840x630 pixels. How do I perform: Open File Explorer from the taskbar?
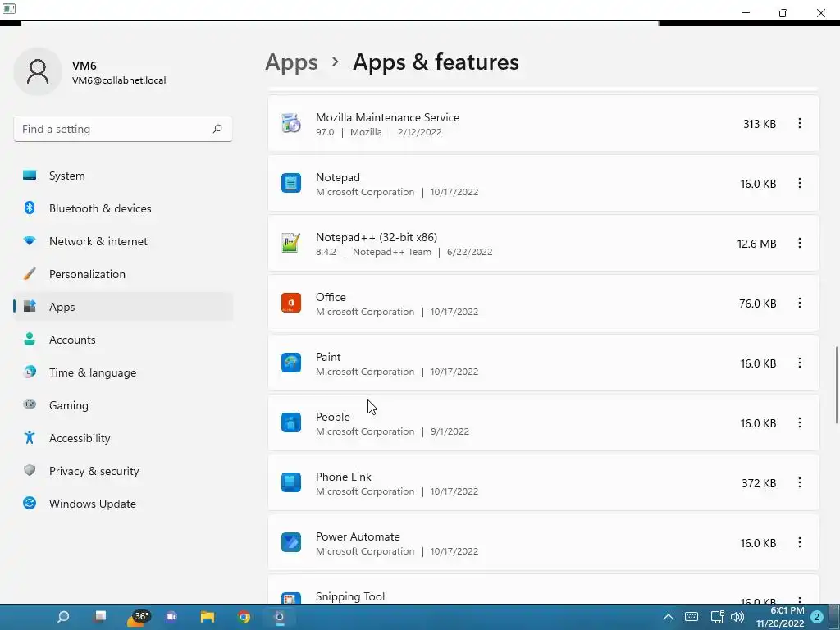(x=208, y=617)
